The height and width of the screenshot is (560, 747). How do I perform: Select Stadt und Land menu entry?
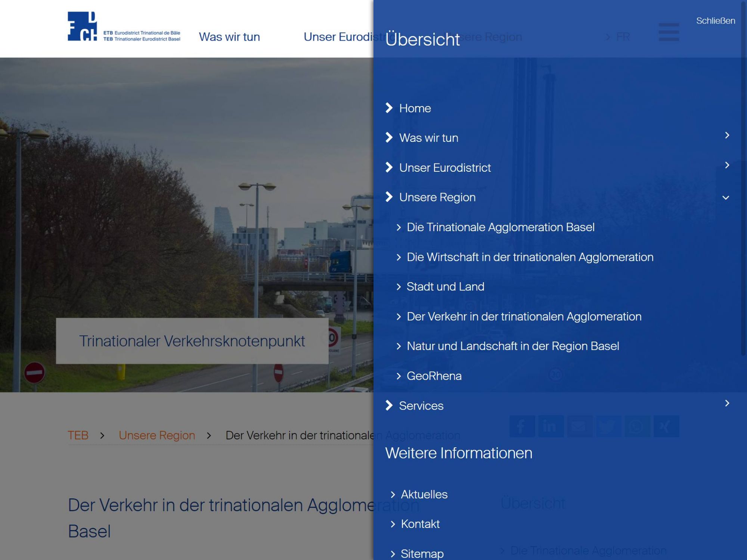[445, 287]
